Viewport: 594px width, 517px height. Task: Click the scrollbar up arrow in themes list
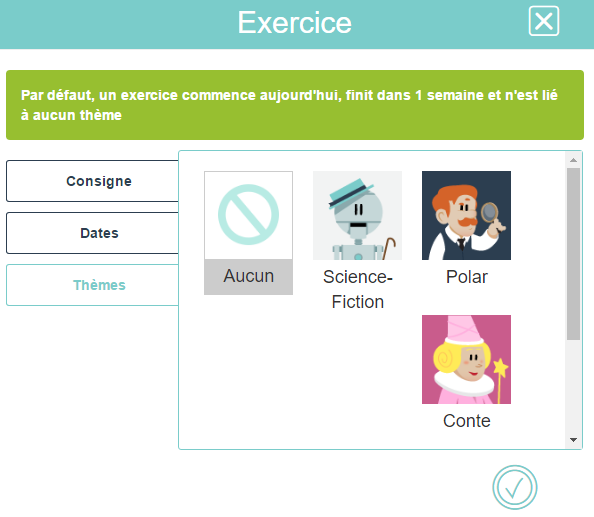[x=574, y=160]
